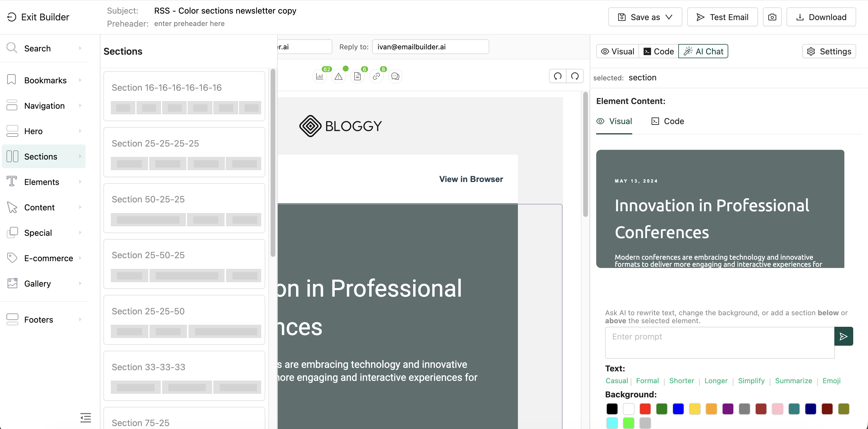Image resolution: width=868 pixels, height=429 pixels.
Task: Click the Test Email button
Action: point(722,17)
